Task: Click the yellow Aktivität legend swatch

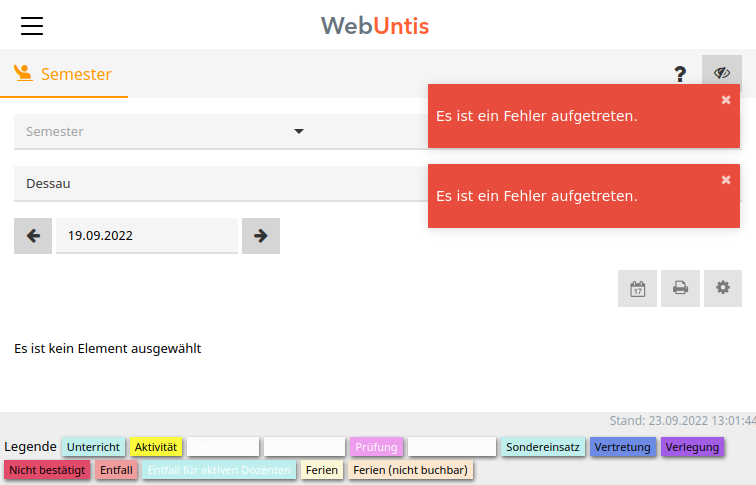Action: (156, 447)
